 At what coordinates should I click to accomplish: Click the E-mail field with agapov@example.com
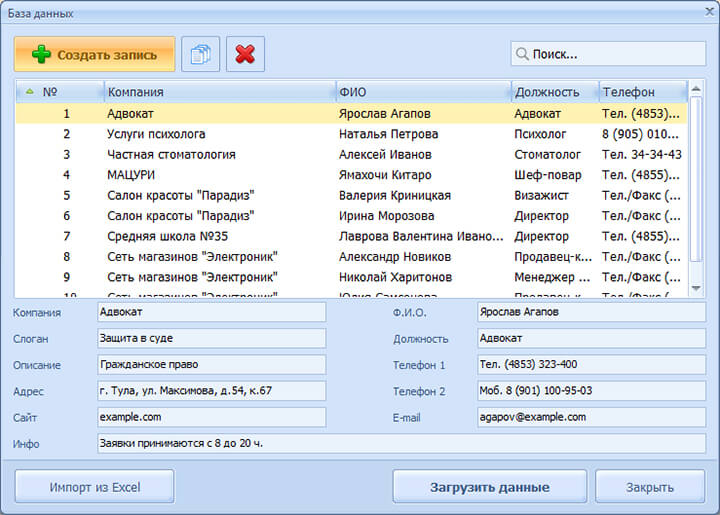pyautogui.click(x=590, y=417)
